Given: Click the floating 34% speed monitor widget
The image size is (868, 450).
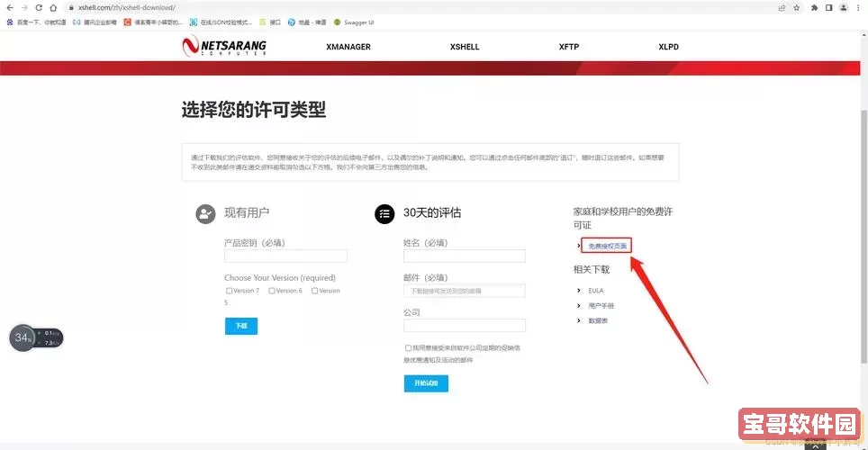Looking at the screenshot, I should pyautogui.click(x=36, y=337).
